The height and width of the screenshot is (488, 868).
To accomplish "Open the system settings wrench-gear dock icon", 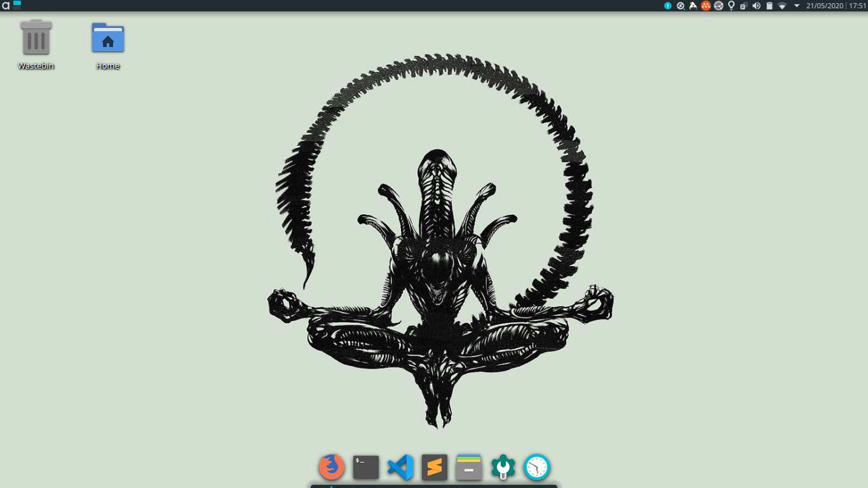I will (503, 467).
